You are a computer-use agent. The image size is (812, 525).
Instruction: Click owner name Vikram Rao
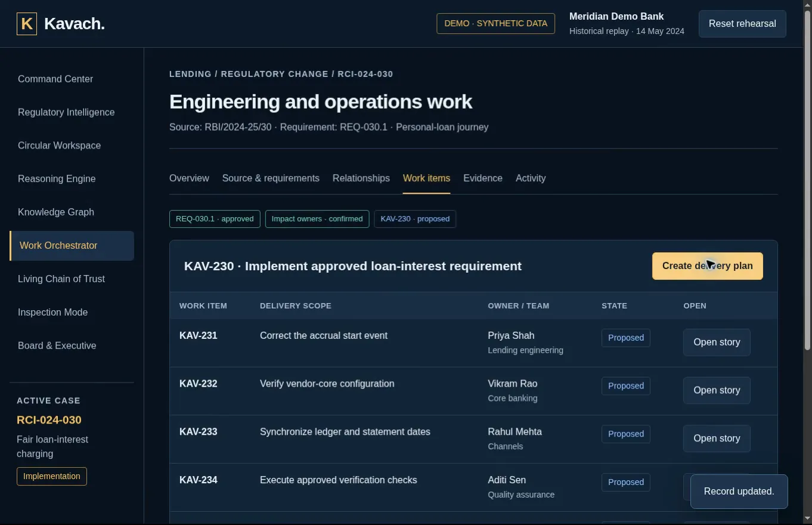(513, 384)
